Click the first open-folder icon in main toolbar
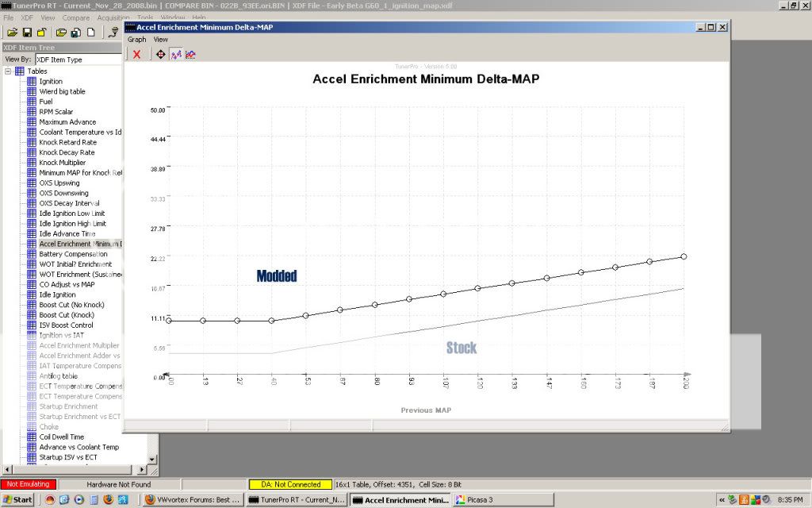812x508 pixels. coord(12,33)
